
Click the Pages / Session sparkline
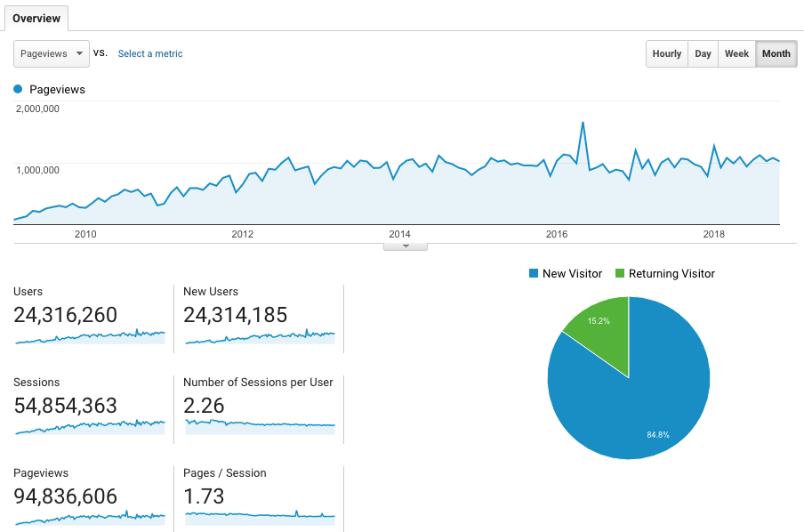[259, 515]
